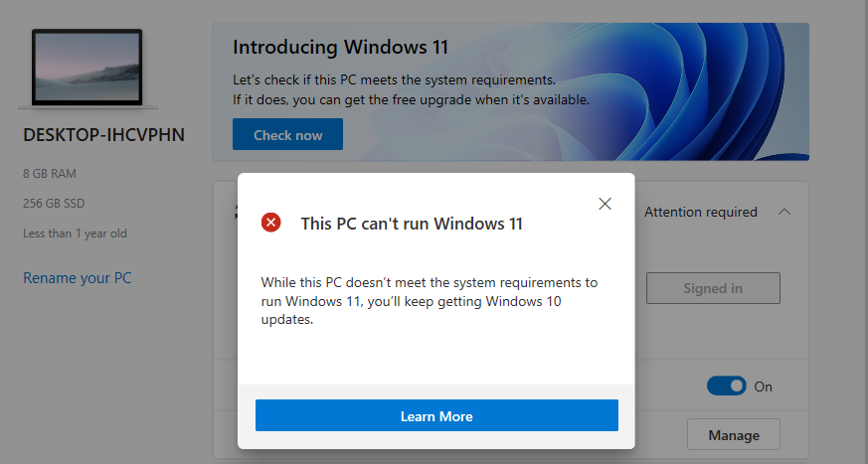Click the On label beside the switch

[763, 387]
